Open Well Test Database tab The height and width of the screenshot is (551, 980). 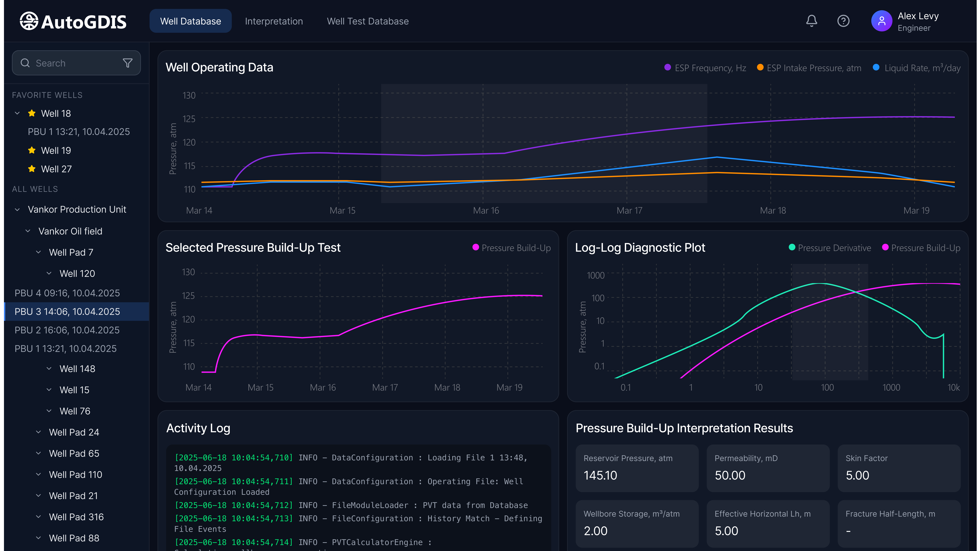pyautogui.click(x=368, y=21)
